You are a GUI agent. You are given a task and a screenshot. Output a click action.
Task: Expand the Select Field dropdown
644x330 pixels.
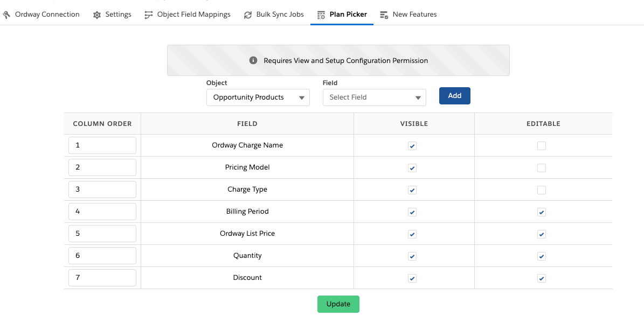[374, 97]
